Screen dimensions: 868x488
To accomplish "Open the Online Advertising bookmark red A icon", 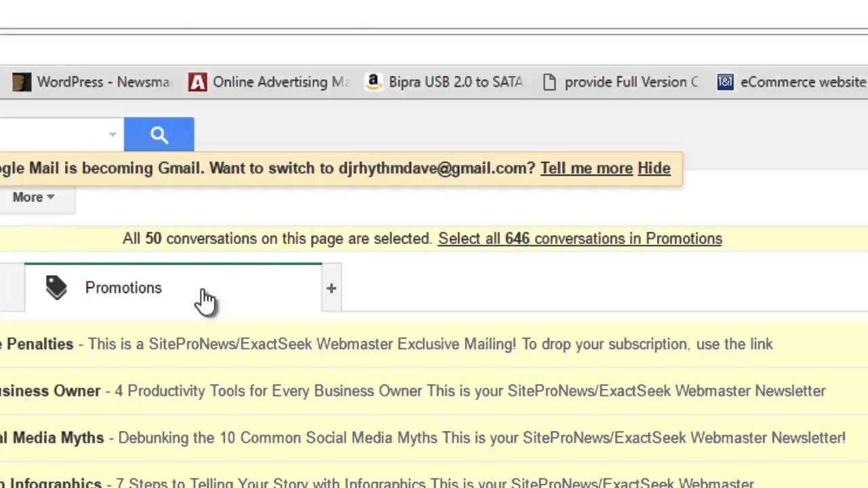I will point(197,82).
